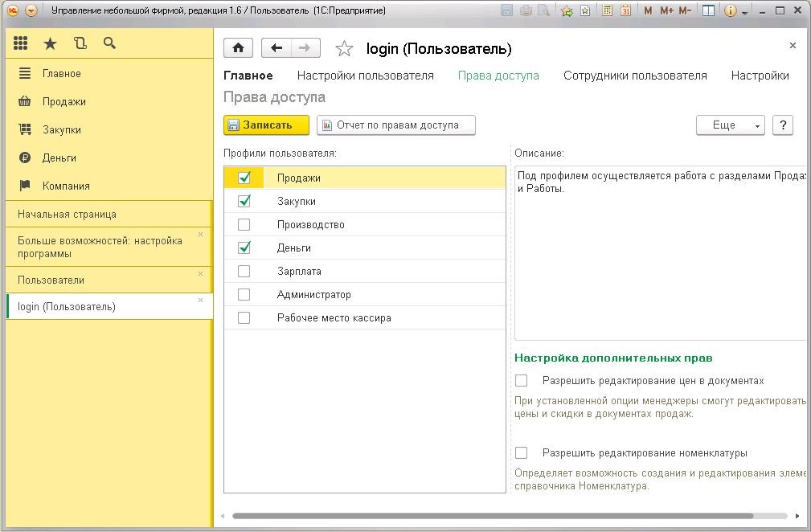Uncheck the Закупки profile checkbox
The image size is (811, 532).
[244, 201]
